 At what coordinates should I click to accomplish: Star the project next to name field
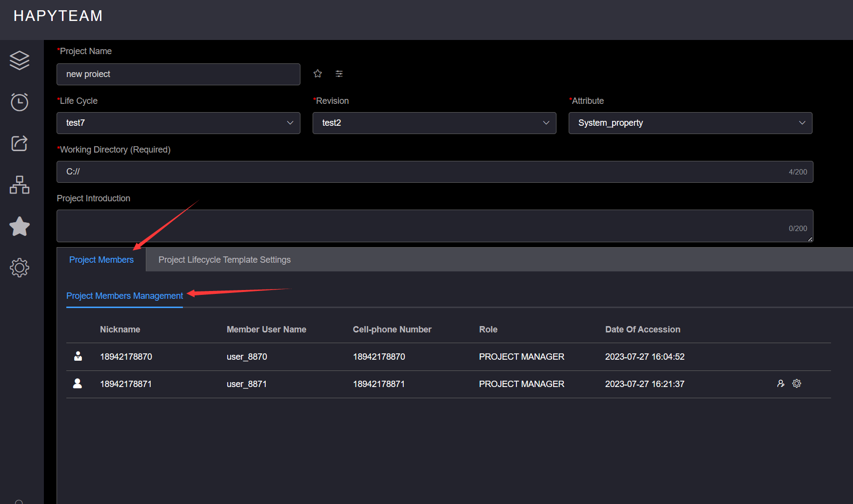pos(318,74)
